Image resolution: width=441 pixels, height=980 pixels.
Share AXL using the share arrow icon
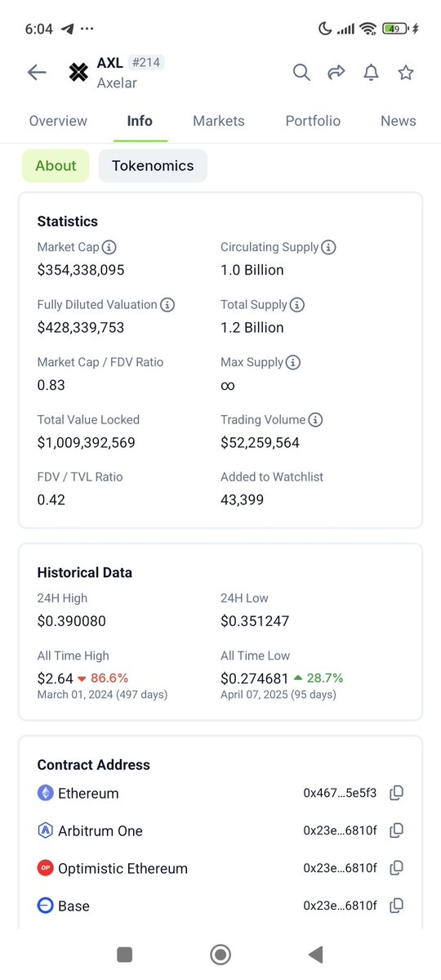[x=336, y=73]
